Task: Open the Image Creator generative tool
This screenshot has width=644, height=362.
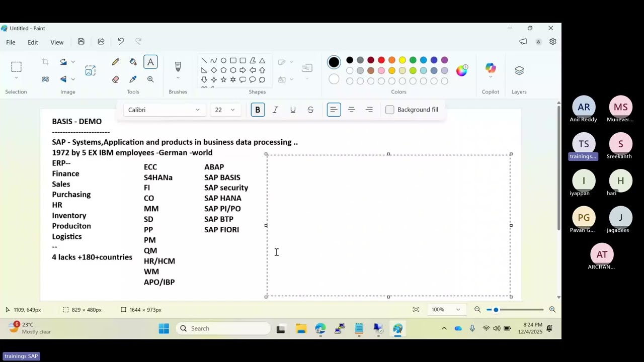Action: coord(90,71)
